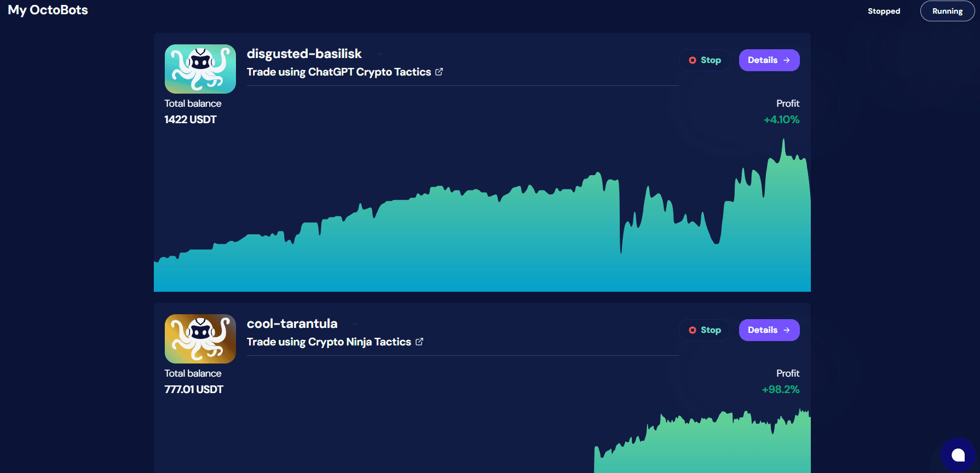The width and height of the screenshot is (980, 473).
Task: Open the cool-tarantula golden octopus avatar
Action: tap(200, 339)
